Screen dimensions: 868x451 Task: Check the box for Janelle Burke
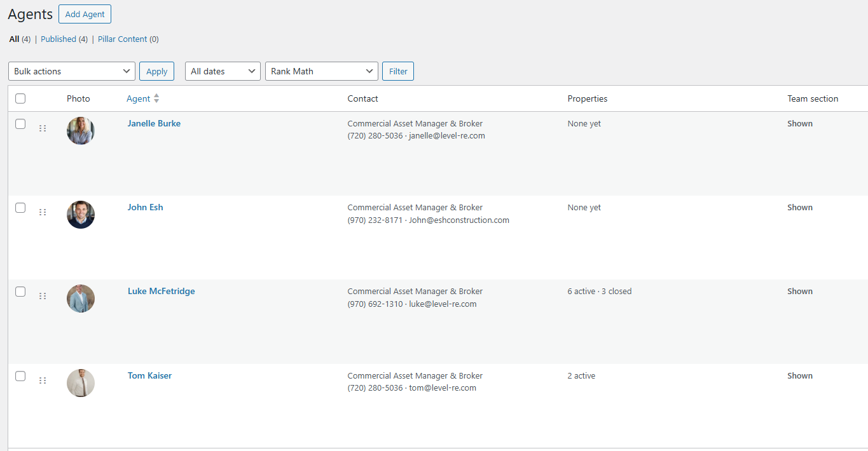20,124
